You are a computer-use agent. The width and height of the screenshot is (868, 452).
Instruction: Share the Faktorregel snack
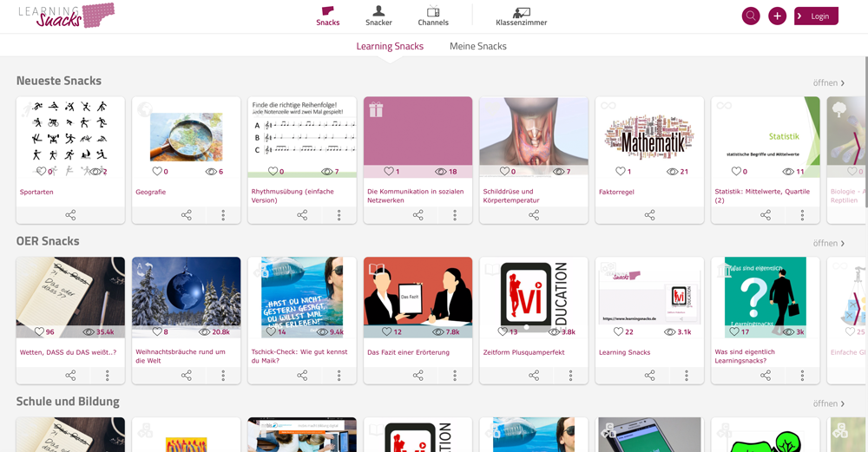pos(649,215)
